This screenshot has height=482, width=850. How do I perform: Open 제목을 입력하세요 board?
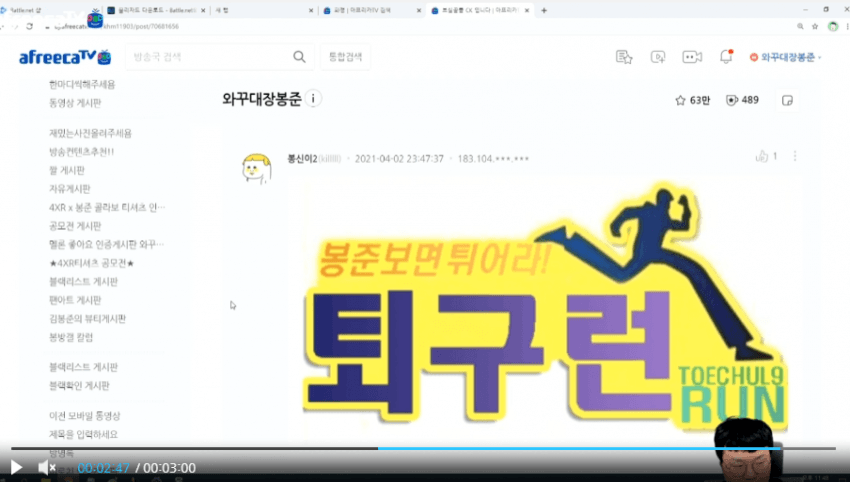83,434
